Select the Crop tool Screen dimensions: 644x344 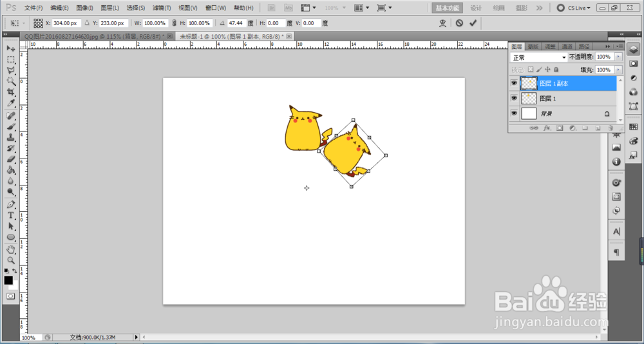pos(11,91)
